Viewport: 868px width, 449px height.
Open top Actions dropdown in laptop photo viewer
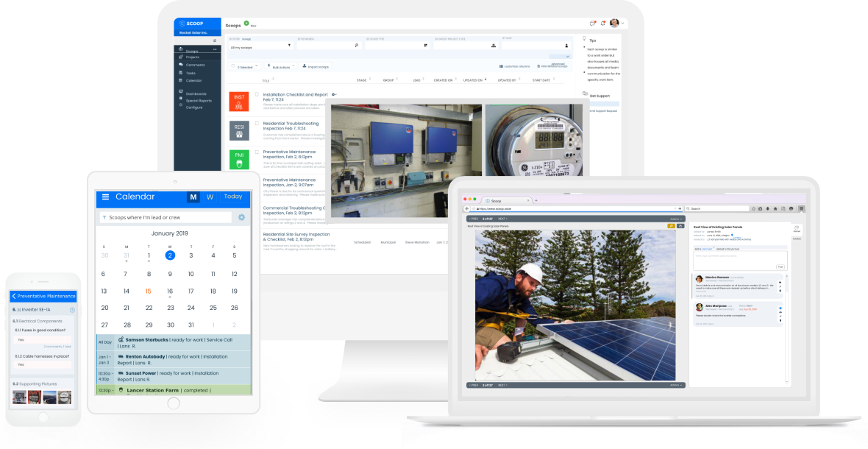676,219
